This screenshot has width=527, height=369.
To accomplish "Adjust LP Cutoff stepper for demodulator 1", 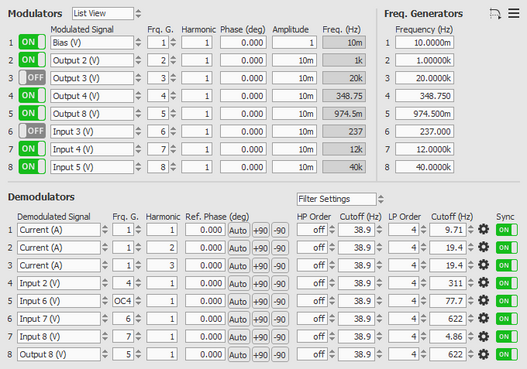I will tap(471, 230).
